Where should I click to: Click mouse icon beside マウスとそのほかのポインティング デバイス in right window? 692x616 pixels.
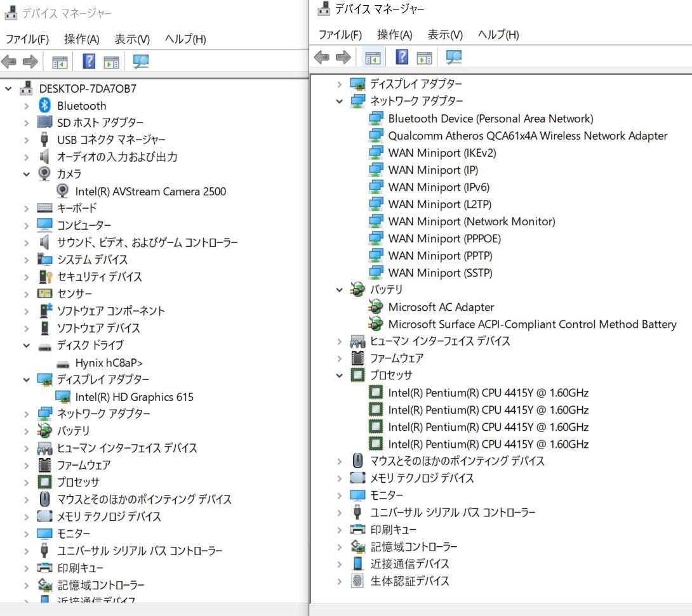tap(357, 461)
